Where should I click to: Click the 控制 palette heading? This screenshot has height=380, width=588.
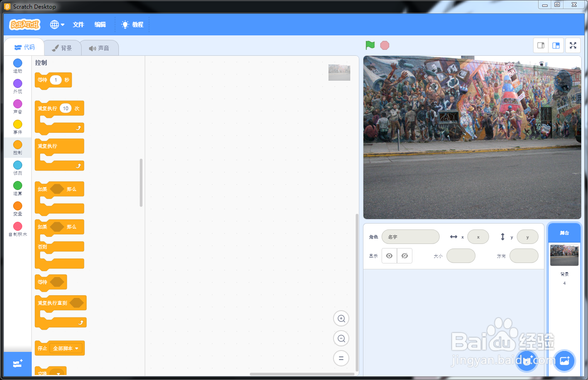pos(41,63)
